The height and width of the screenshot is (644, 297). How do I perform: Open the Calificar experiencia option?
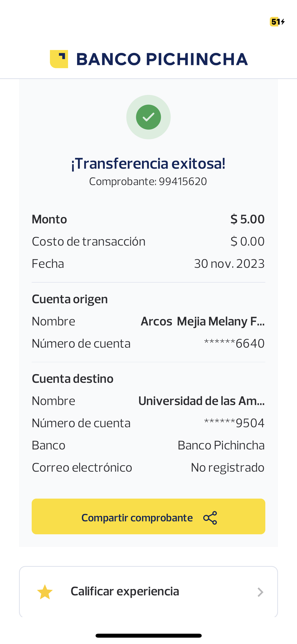tap(125, 592)
